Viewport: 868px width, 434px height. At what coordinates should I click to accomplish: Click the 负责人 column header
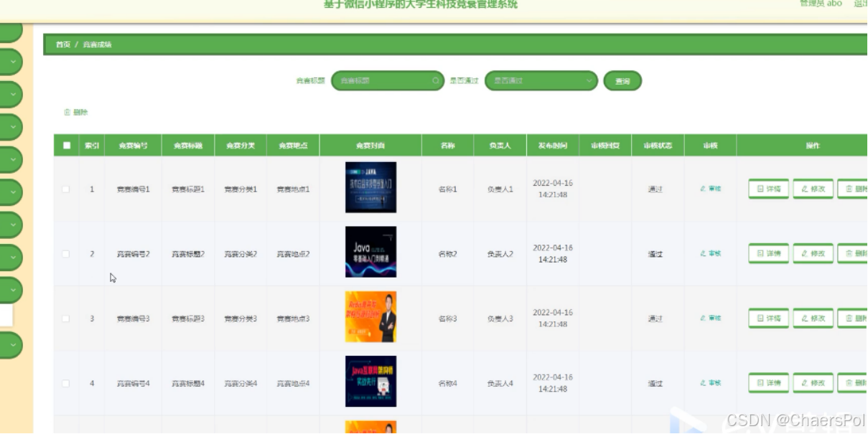pyautogui.click(x=500, y=146)
